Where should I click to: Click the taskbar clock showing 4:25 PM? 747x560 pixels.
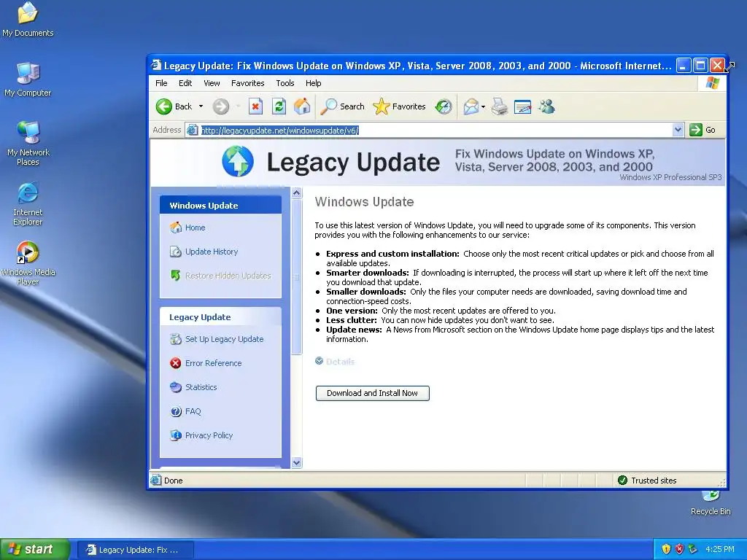(720, 550)
